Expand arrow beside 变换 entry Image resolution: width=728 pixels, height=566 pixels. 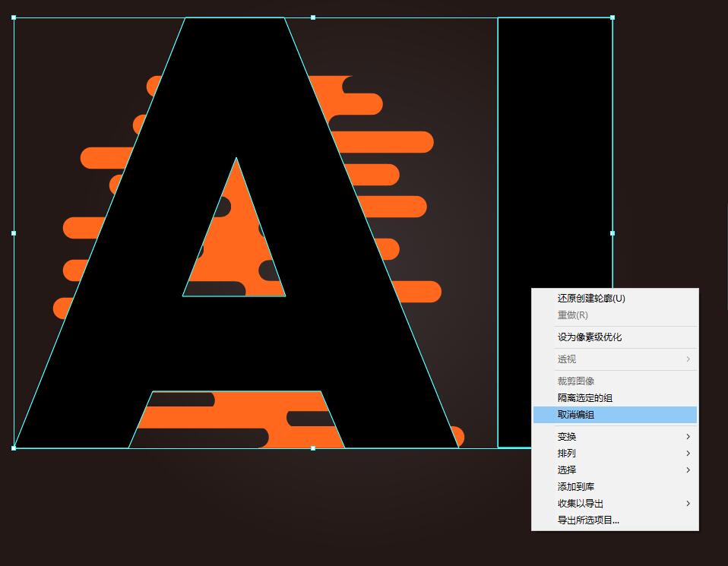(x=688, y=436)
